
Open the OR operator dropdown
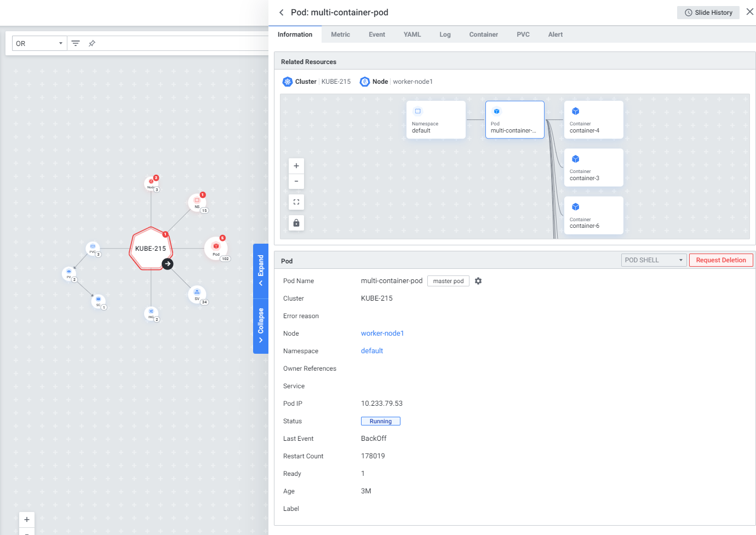tap(39, 43)
